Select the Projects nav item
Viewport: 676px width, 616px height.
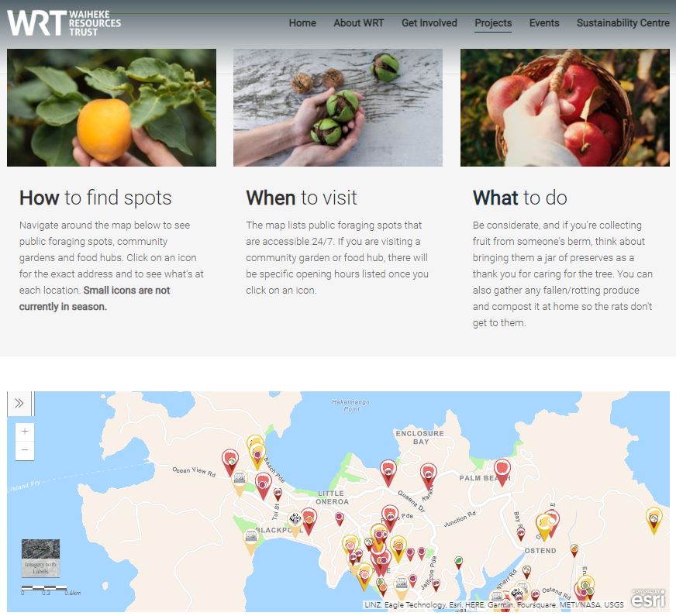(493, 22)
